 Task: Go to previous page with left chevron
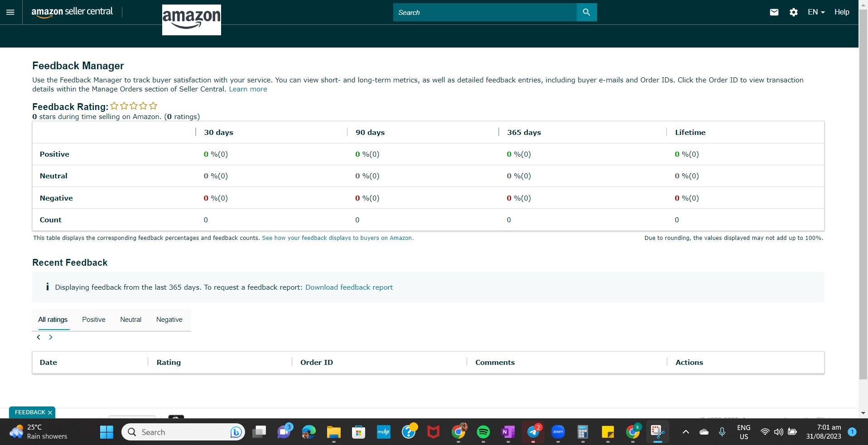point(39,337)
